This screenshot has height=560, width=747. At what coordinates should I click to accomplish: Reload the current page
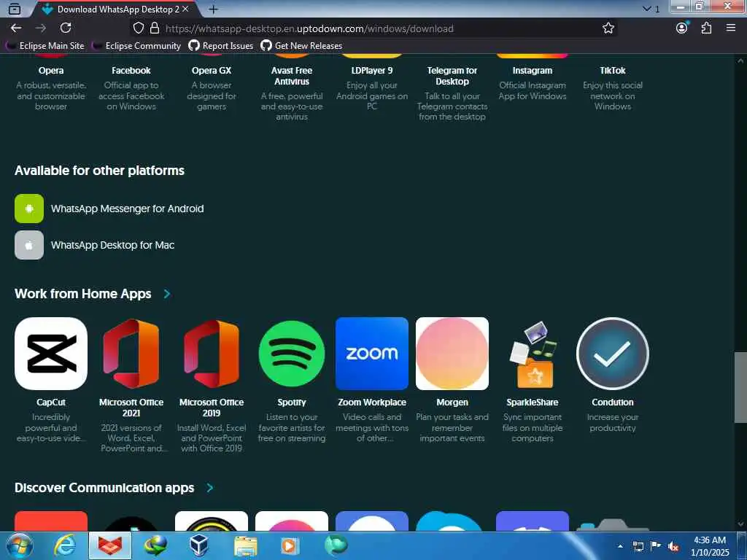[x=66, y=28]
